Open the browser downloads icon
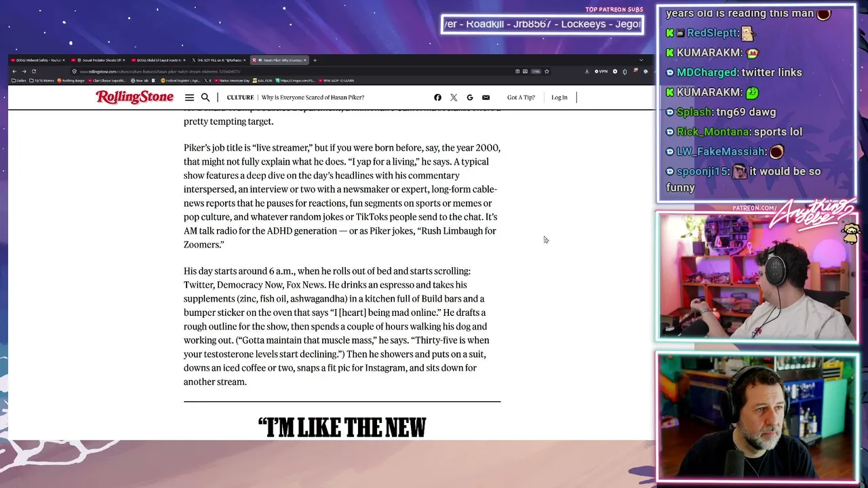Viewport: 868px width, 488px height. tap(587, 71)
